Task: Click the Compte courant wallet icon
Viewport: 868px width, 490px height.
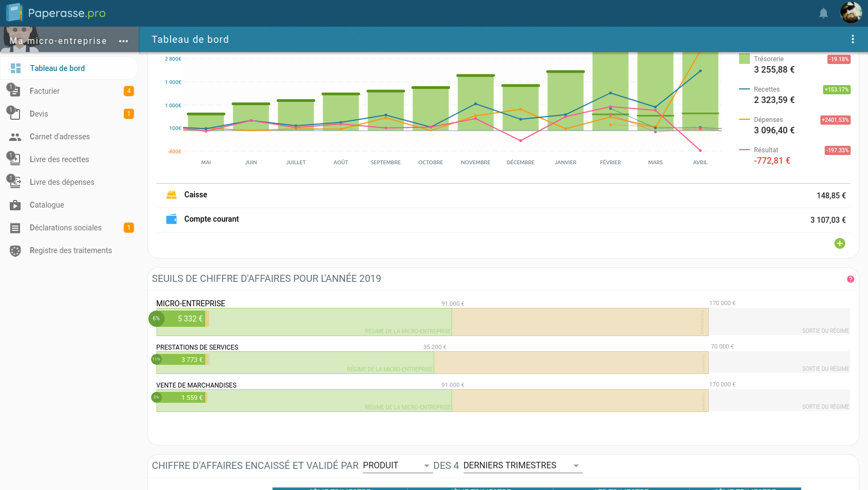Action: coord(171,219)
